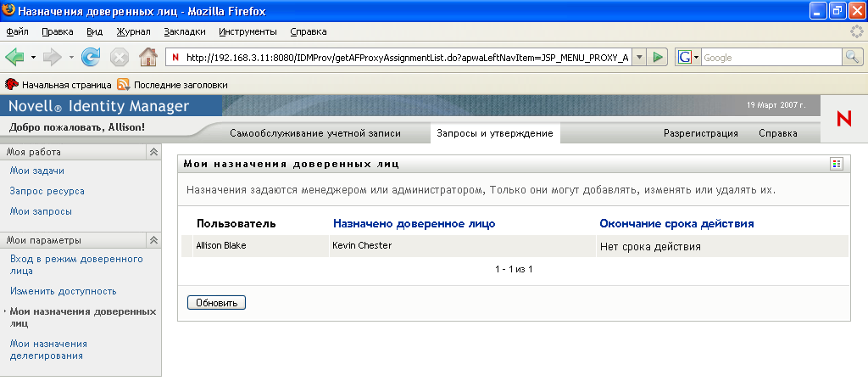Click the Firefox icon in title bar
The image size is (868, 381).
coord(8,10)
